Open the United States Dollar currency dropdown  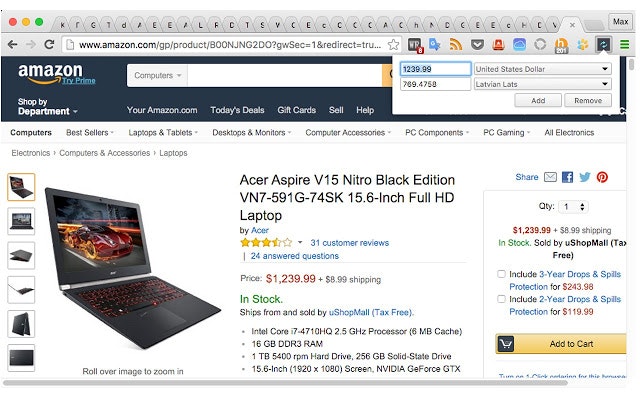point(542,69)
